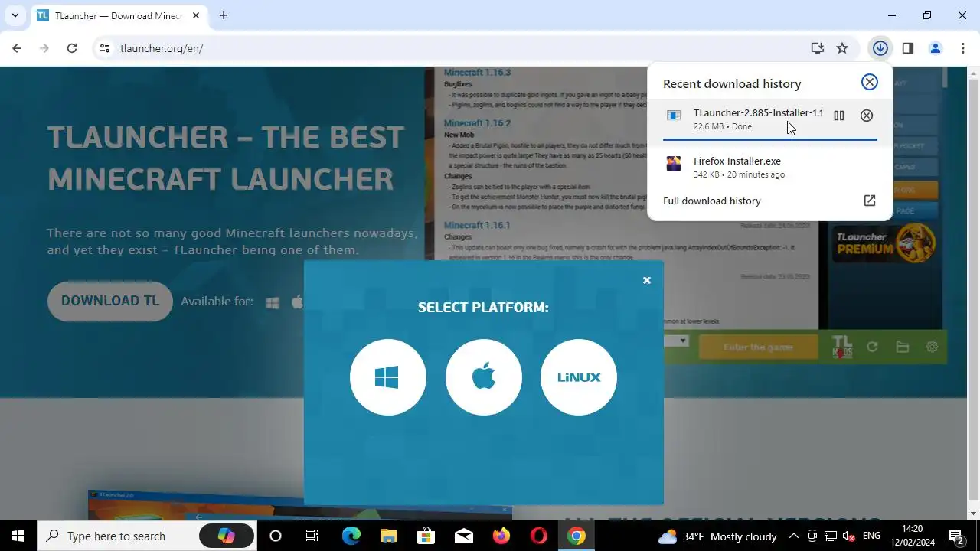Open the tab search dropdown
The width and height of the screenshot is (980, 551).
(15, 15)
